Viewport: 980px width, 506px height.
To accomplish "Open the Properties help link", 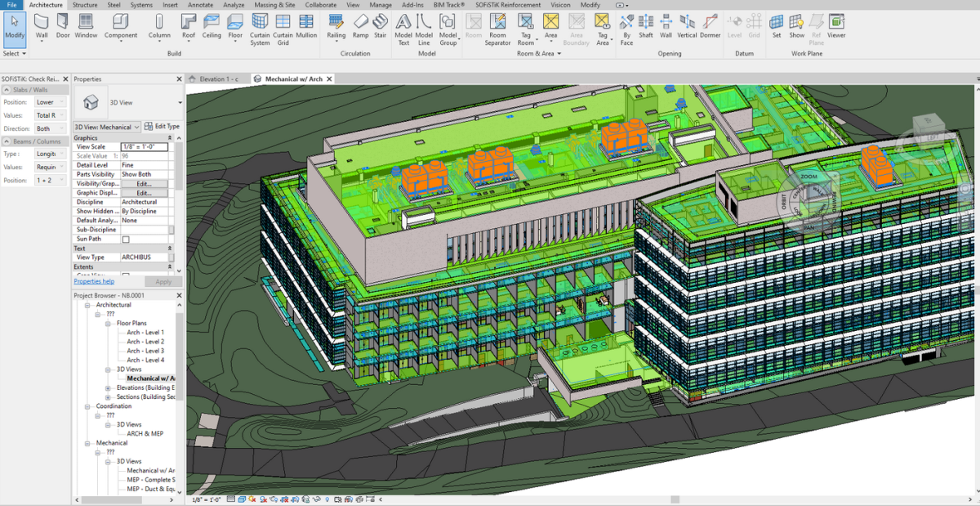I will click(x=94, y=281).
